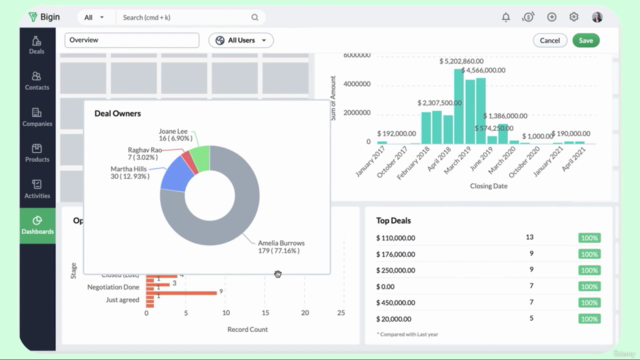Click the orange bar with value 9
Image resolution: width=640 pixels, height=360 pixels.
coord(181,293)
